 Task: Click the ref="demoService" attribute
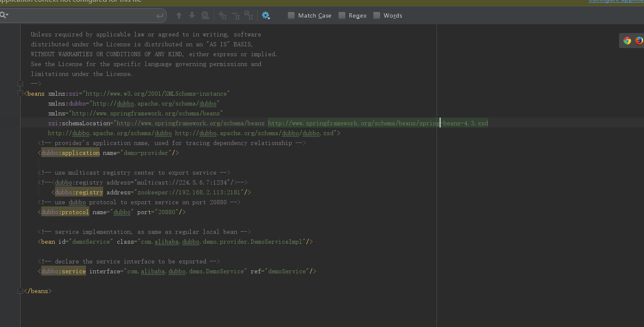(280, 271)
